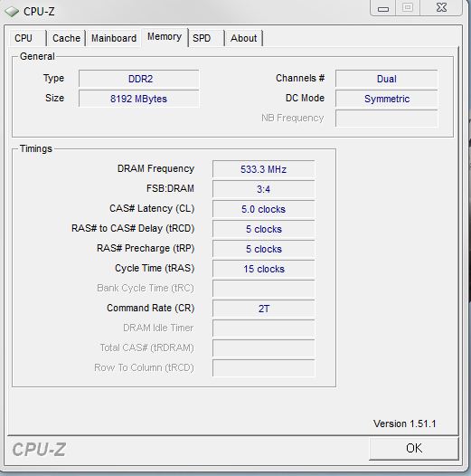Click the Channels # label
Viewport: 471px width, 476px height.
(x=300, y=79)
